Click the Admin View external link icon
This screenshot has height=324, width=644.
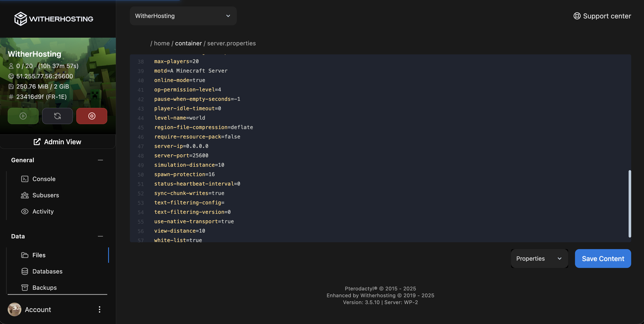[37, 142]
